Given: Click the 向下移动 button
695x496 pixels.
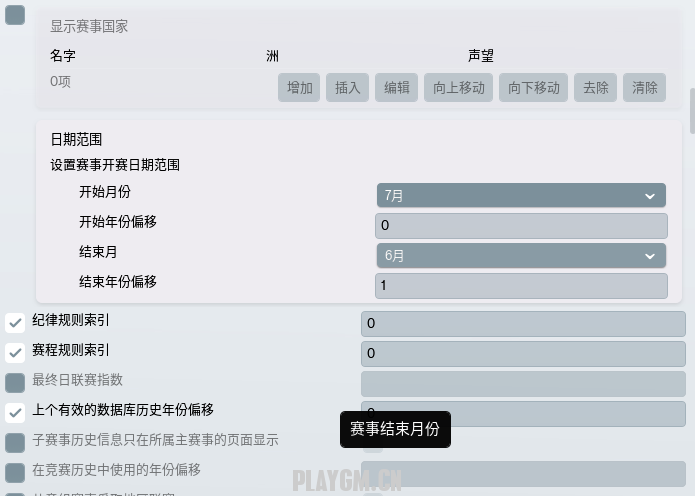Looking at the screenshot, I should (x=533, y=88).
